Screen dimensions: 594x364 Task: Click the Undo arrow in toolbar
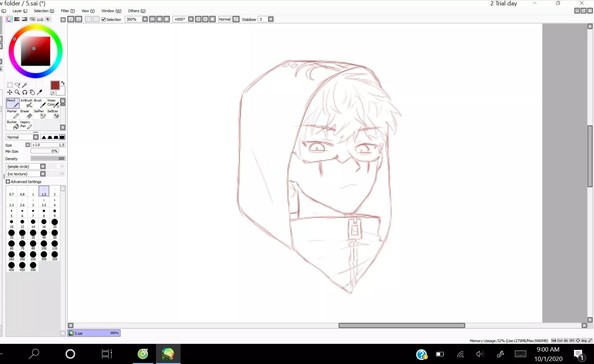coord(71,19)
